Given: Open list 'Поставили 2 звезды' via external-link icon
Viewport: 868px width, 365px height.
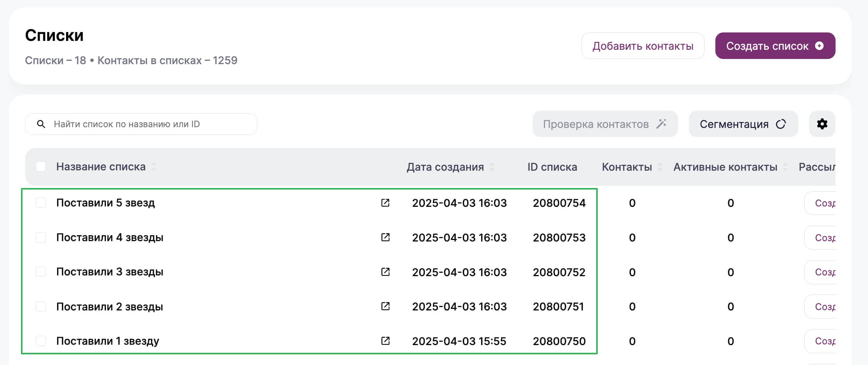Looking at the screenshot, I should coord(385,306).
